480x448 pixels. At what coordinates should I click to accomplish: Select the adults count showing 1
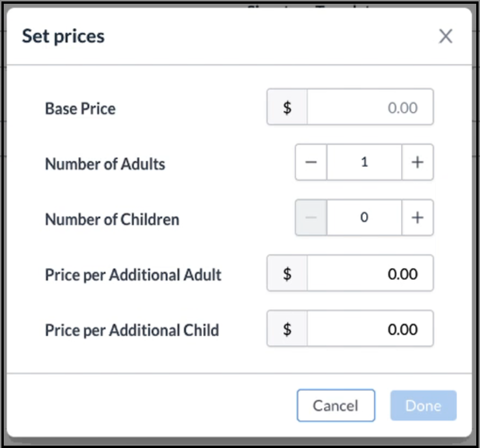click(364, 162)
